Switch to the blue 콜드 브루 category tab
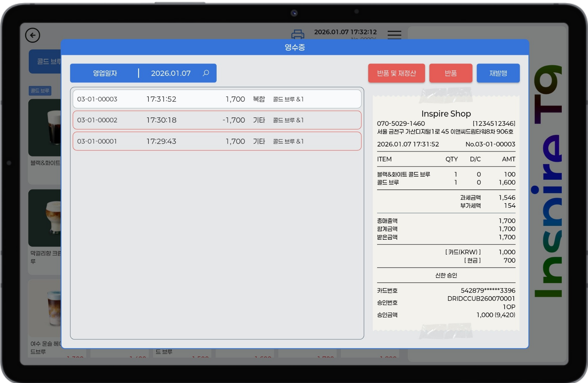Screen dimensions: 588x383 pyautogui.click(x=45, y=62)
